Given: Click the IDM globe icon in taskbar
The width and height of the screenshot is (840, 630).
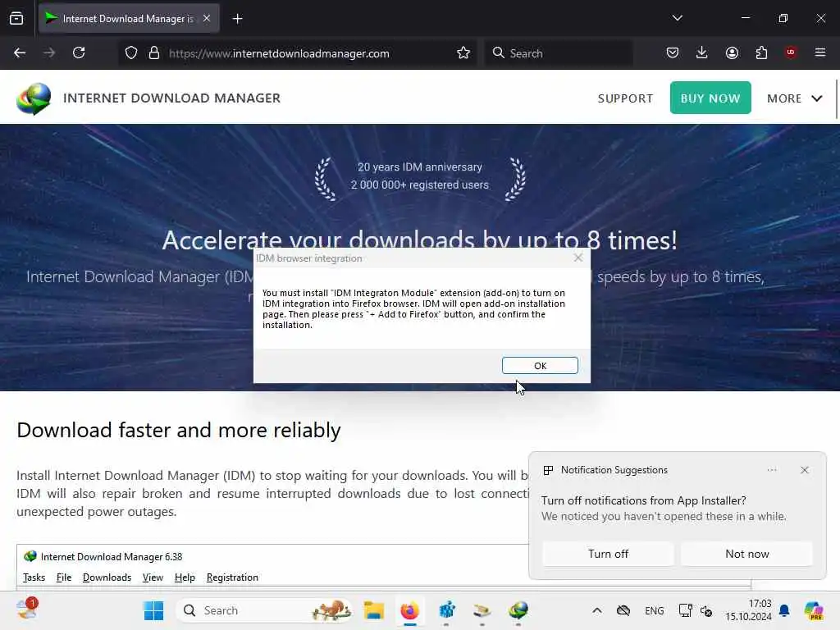Looking at the screenshot, I should [x=518, y=610].
